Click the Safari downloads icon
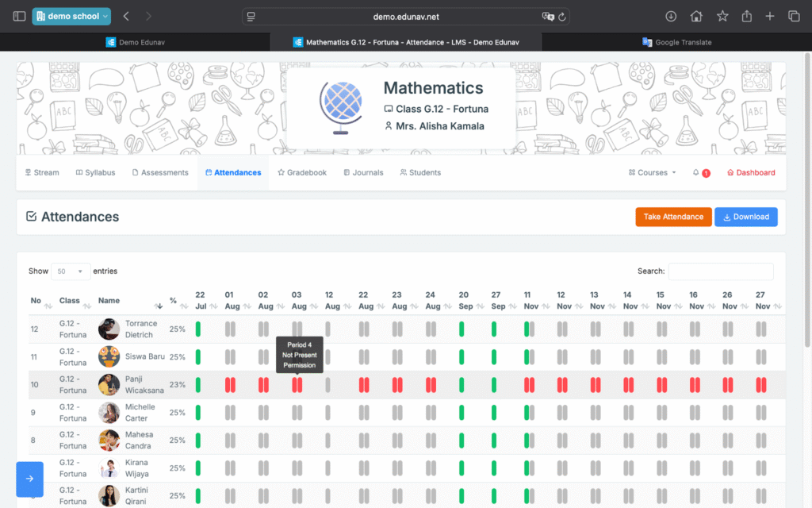The image size is (812, 508). pos(671,16)
